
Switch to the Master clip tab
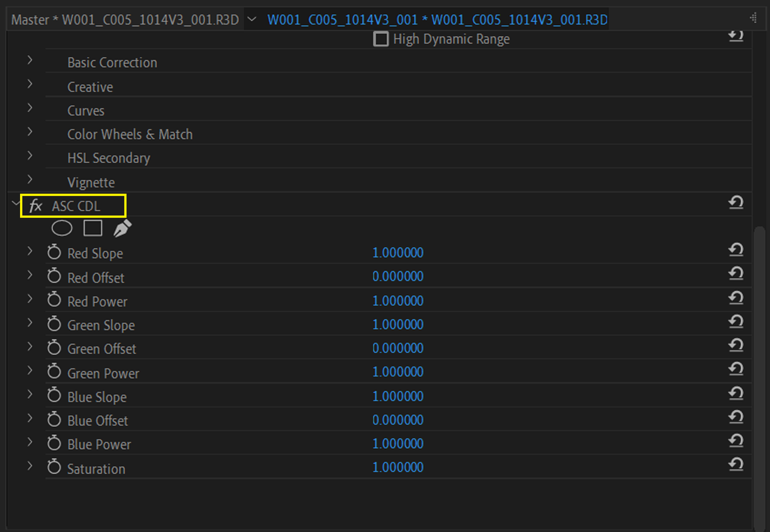pyautogui.click(x=124, y=20)
